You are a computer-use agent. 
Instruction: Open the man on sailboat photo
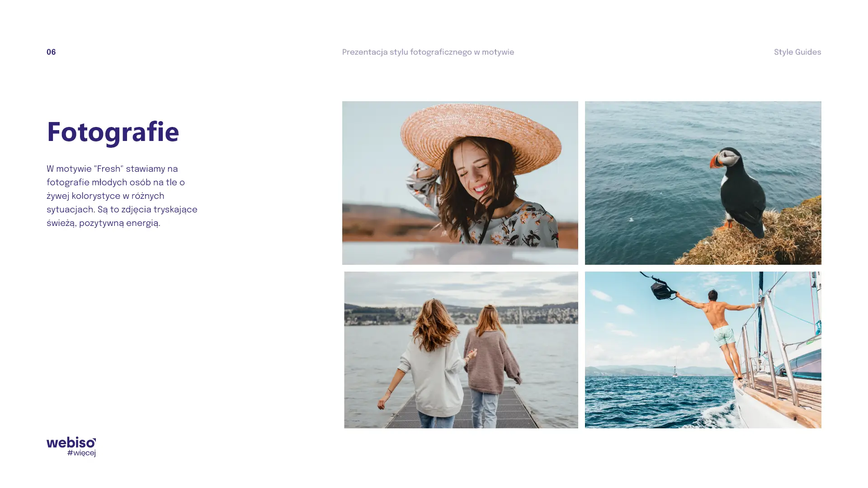tap(703, 350)
